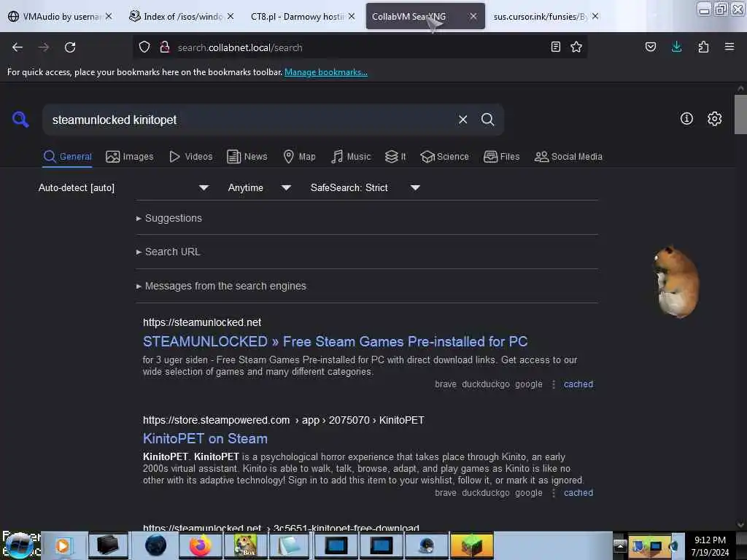Image resolution: width=747 pixels, height=560 pixels.
Task: Show hidden system tray icons
Action: (x=620, y=545)
